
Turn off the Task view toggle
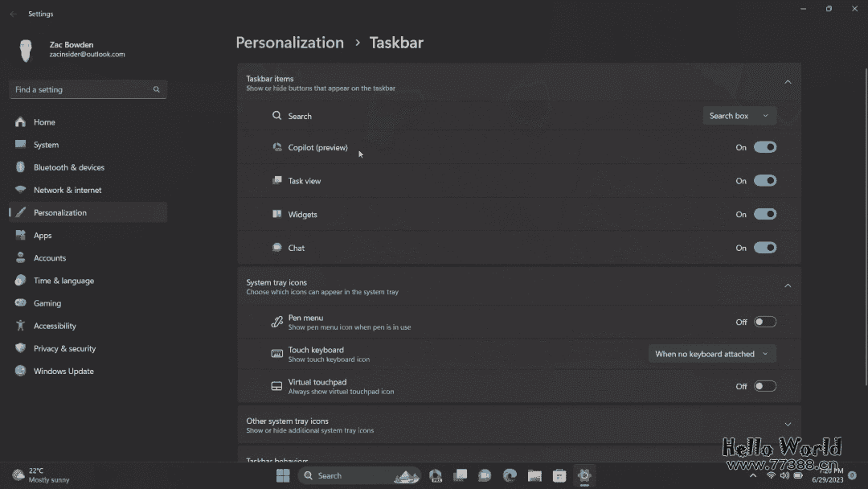pyautogui.click(x=765, y=180)
